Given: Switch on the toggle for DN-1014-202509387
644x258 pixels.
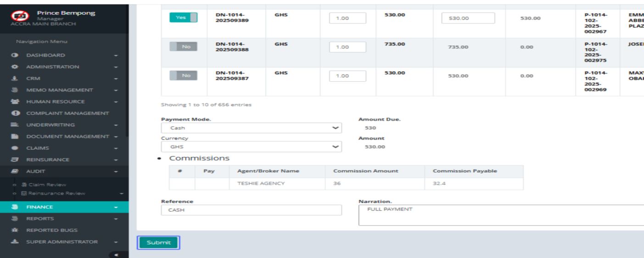Looking at the screenshot, I should (183, 75).
